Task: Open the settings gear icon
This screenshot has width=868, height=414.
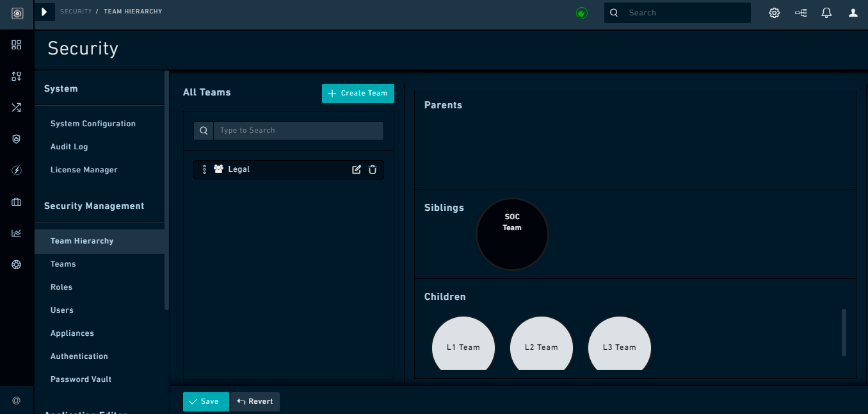Action: tap(775, 13)
